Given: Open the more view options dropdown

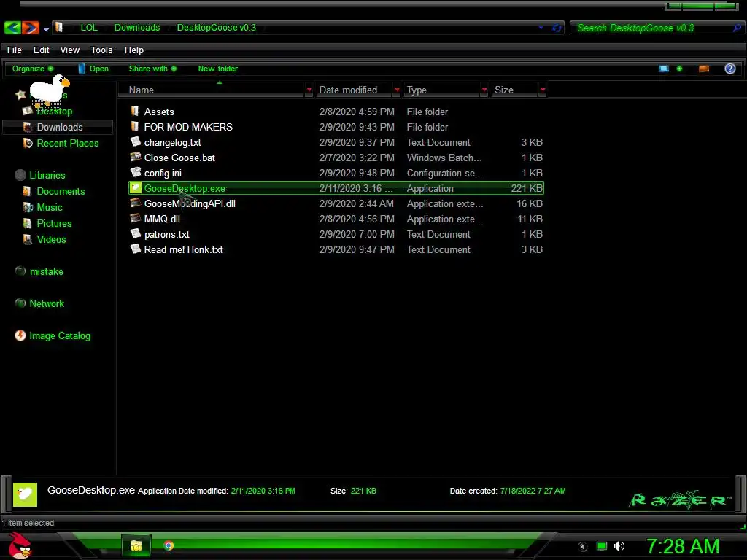Looking at the screenshot, I should point(679,69).
